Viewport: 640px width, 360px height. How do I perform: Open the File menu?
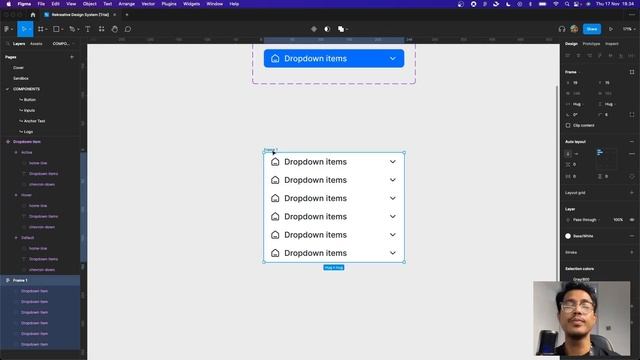click(41, 4)
